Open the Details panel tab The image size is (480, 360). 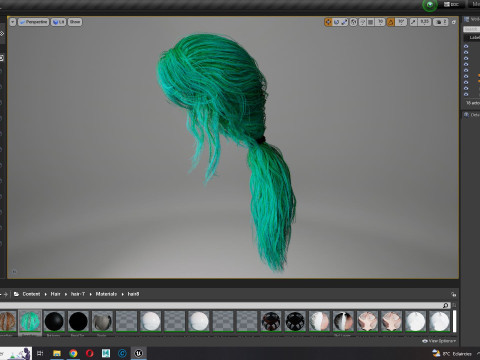[471, 115]
